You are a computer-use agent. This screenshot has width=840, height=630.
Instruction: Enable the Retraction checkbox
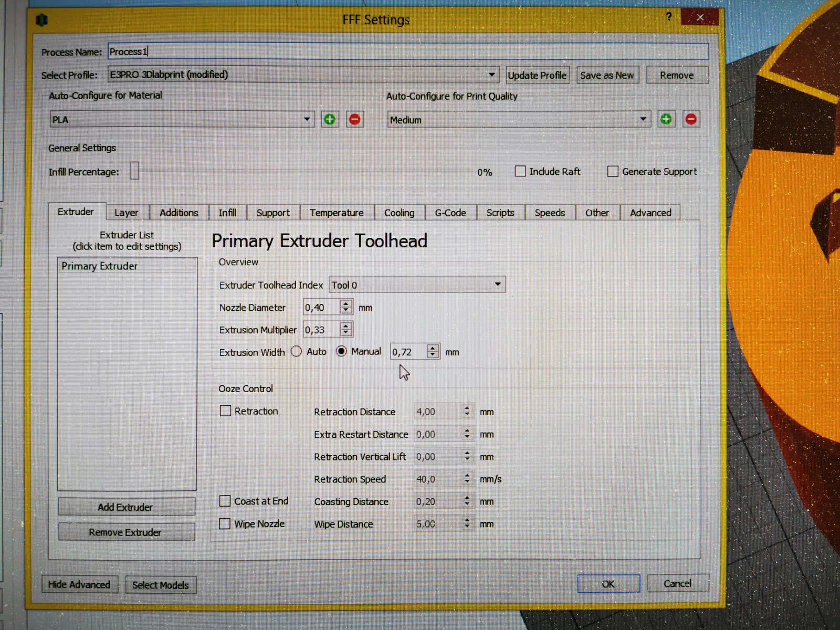pyautogui.click(x=225, y=411)
